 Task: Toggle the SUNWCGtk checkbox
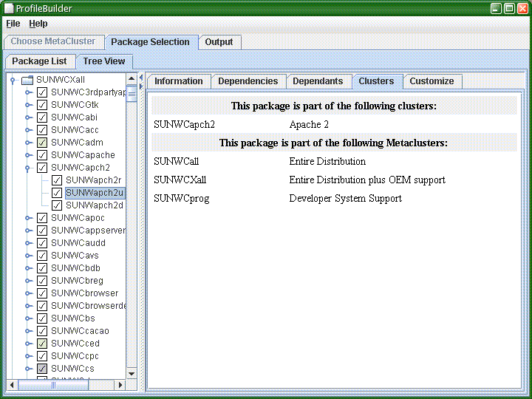click(x=42, y=105)
